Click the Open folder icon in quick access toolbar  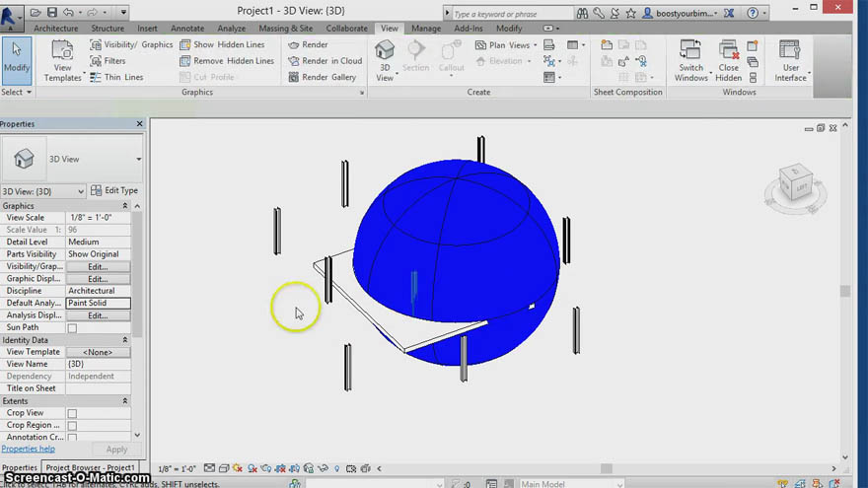(x=36, y=12)
